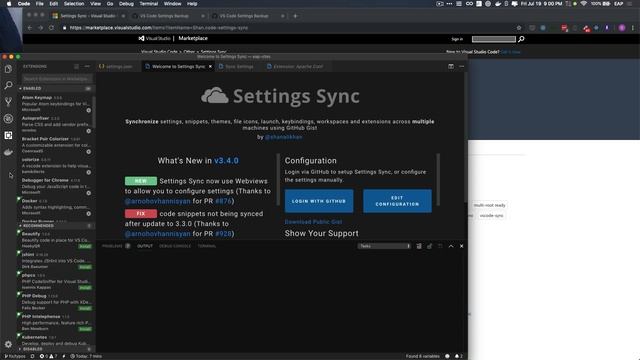Image resolution: width=640 pixels, height=360 pixels.
Task: Install the PHP Intelephense extension
Action: [x=85, y=329]
